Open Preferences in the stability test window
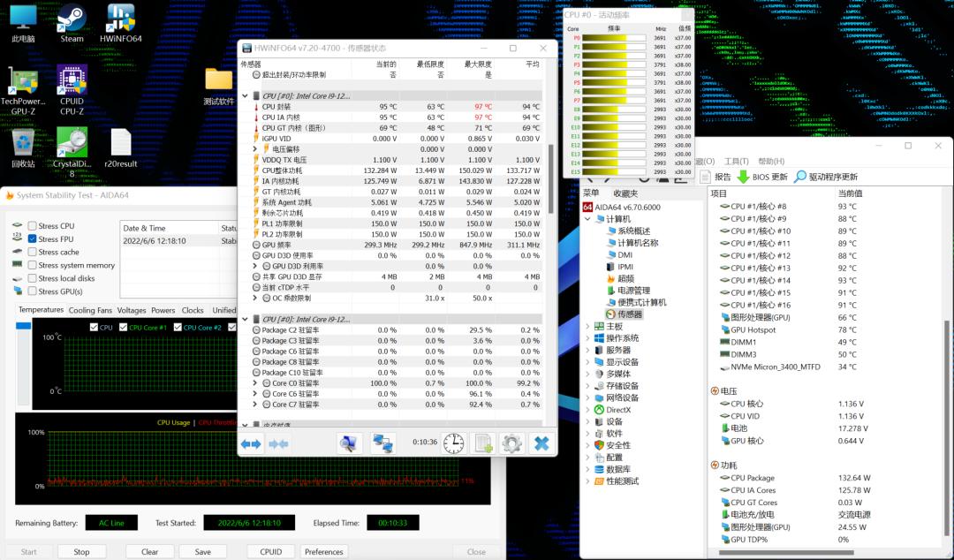 324,550
